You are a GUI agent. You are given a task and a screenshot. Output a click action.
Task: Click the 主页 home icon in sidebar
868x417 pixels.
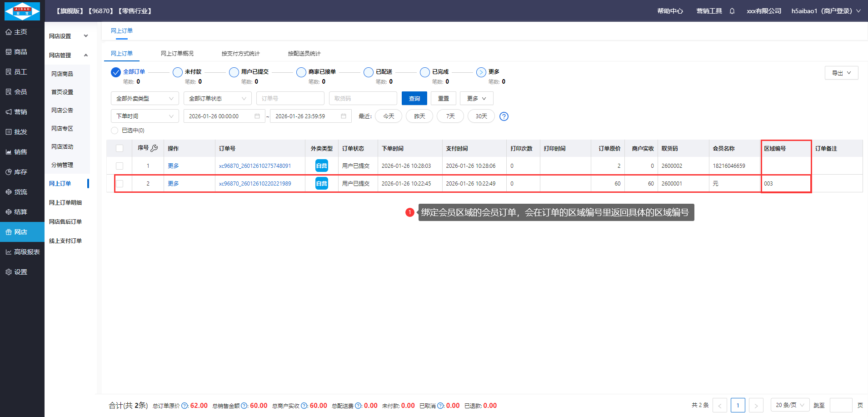9,32
